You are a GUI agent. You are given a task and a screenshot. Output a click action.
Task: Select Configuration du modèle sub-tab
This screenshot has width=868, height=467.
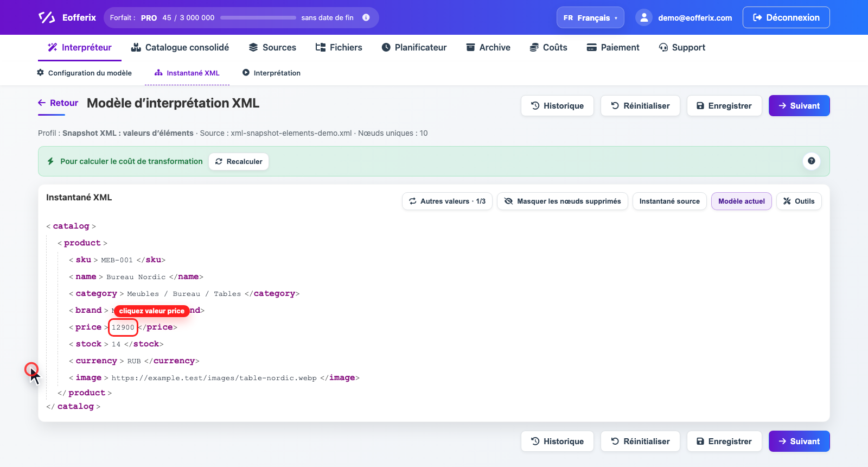pos(84,73)
